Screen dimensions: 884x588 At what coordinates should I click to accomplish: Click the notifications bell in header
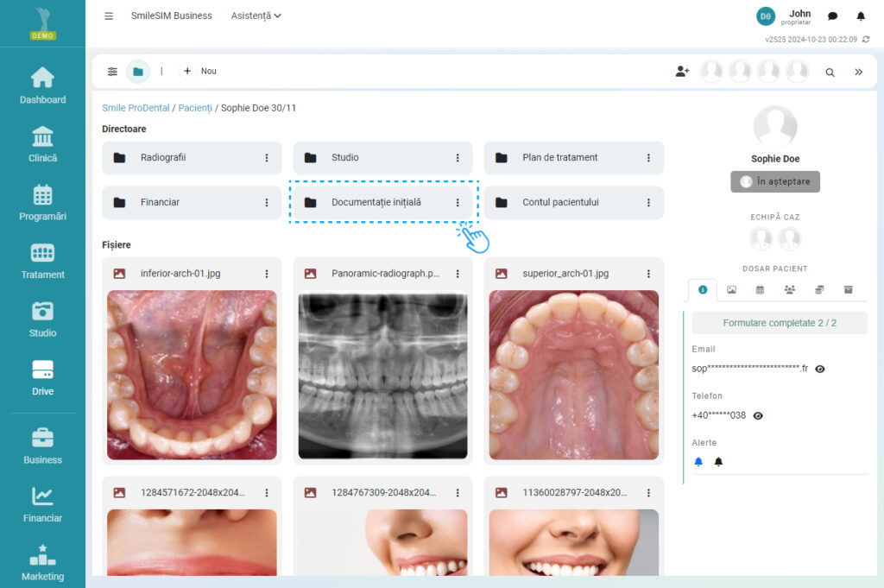point(860,16)
